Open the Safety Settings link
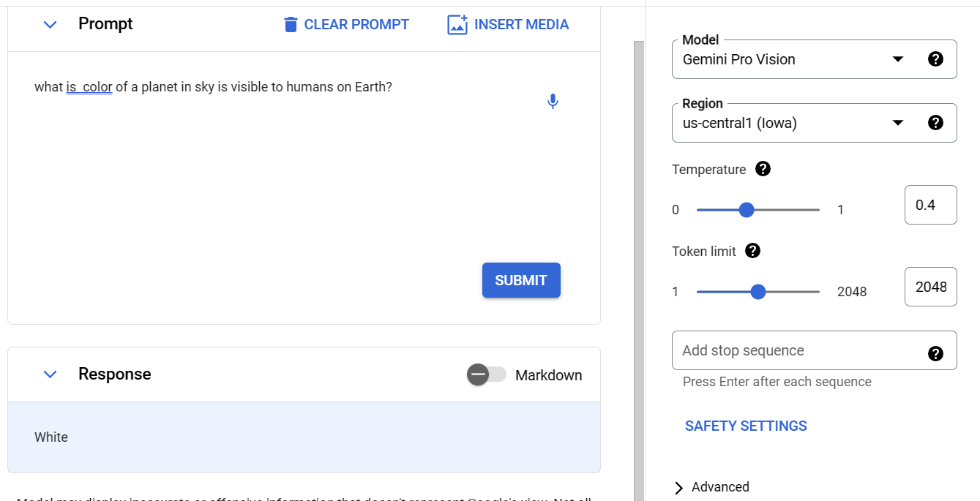 (746, 426)
